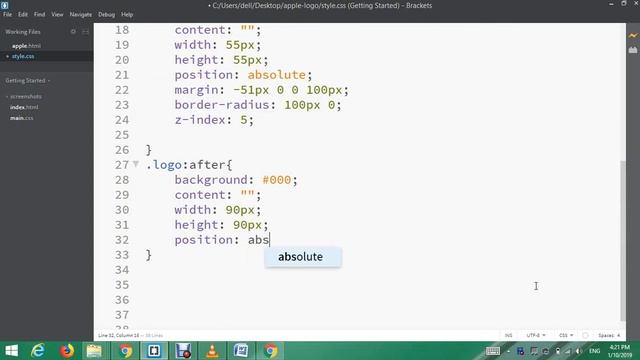Show hidden tray icons arrow
The image size is (640, 360).
[508, 351]
